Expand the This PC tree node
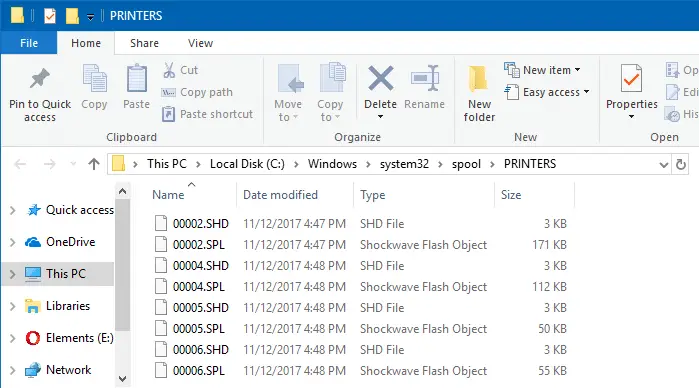Viewport: 699px width, 388px height. click(x=12, y=274)
